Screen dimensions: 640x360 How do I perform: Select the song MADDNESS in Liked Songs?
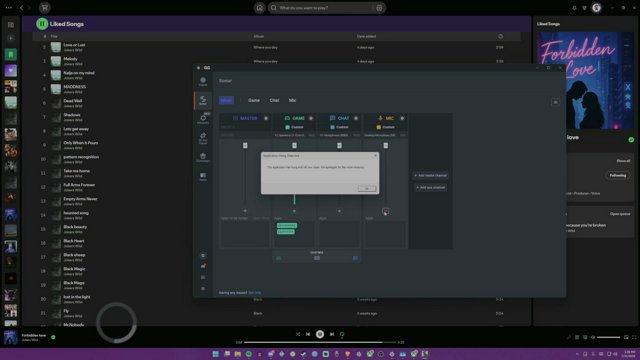point(74,87)
